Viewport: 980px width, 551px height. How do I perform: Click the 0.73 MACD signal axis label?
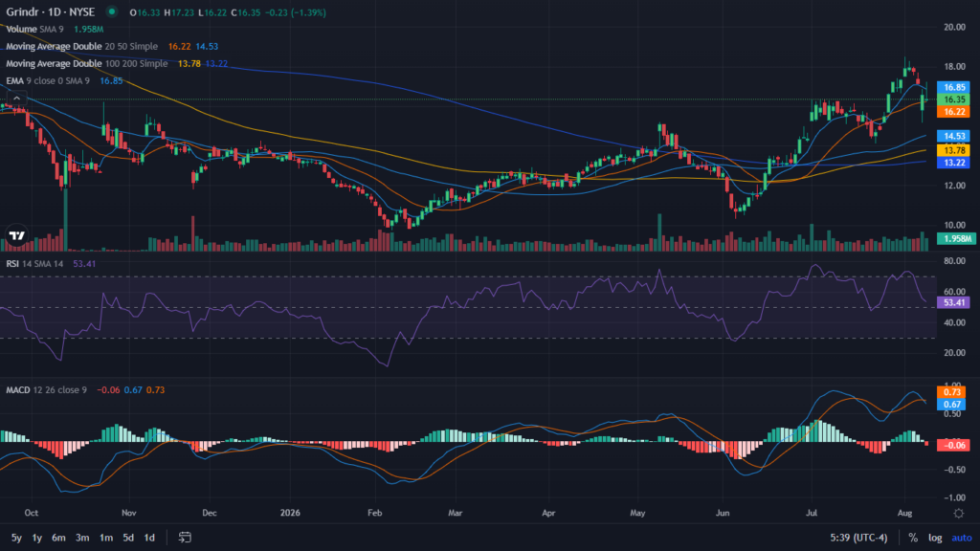952,392
